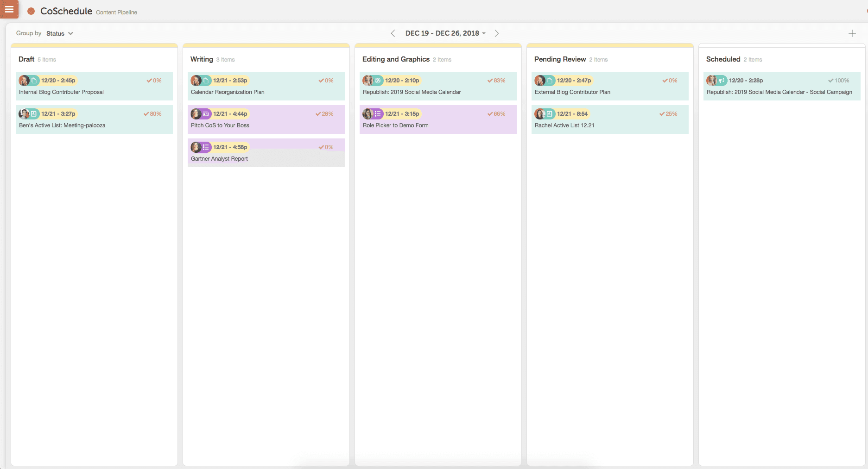
Task: Click the 12/21 - 8:54 date badge
Action: click(x=572, y=114)
